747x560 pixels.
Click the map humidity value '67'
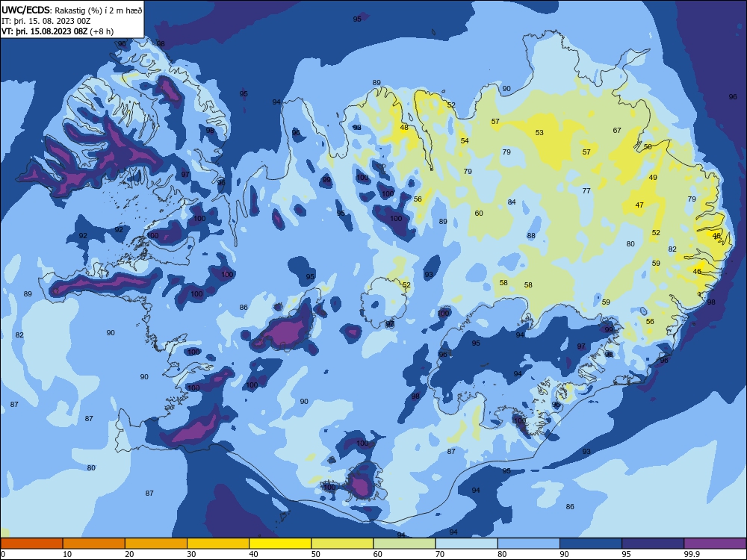point(617,130)
